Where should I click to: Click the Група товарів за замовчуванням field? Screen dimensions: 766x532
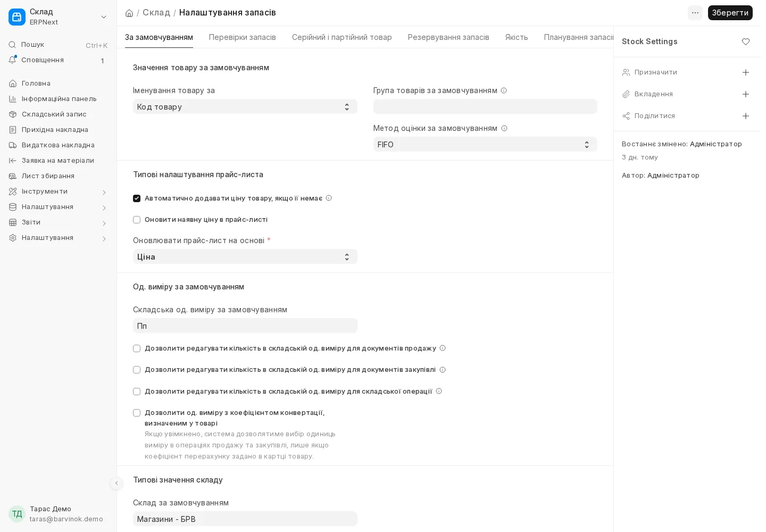pyautogui.click(x=485, y=107)
